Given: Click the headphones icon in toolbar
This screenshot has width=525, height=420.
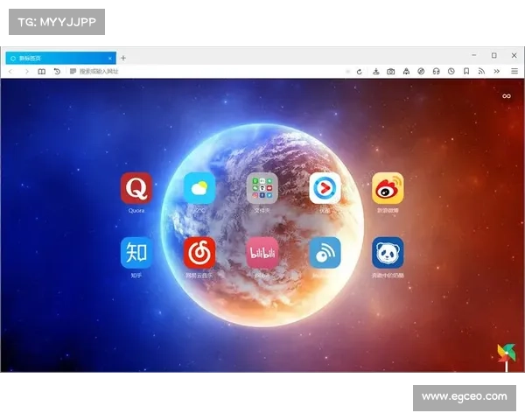Looking at the screenshot, I should pos(436,71).
